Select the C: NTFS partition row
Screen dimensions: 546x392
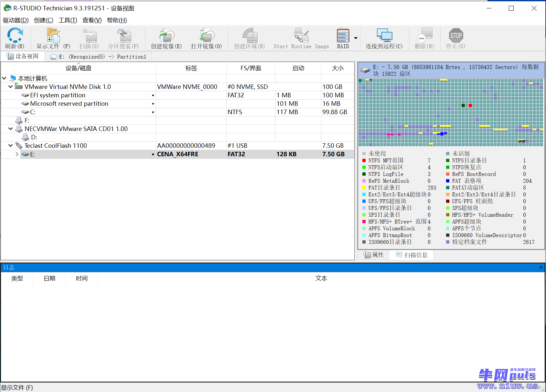click(177, 112)
